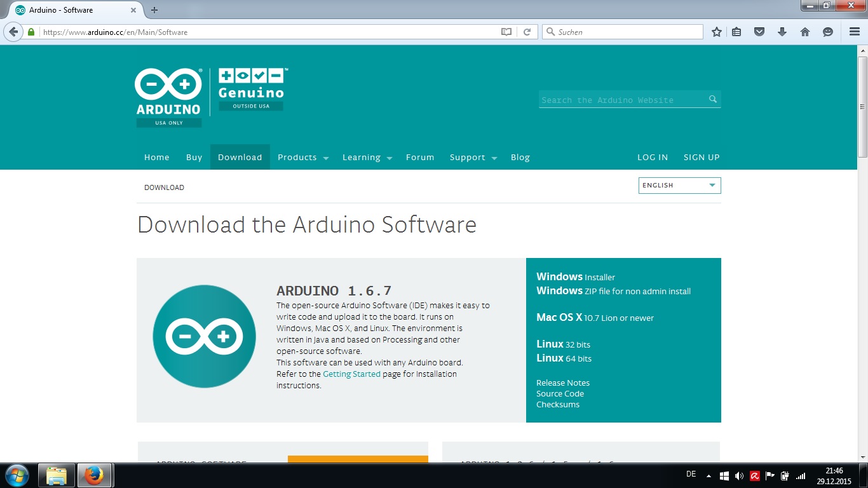Open Firefox hamburger menu

tap(855, 32)
